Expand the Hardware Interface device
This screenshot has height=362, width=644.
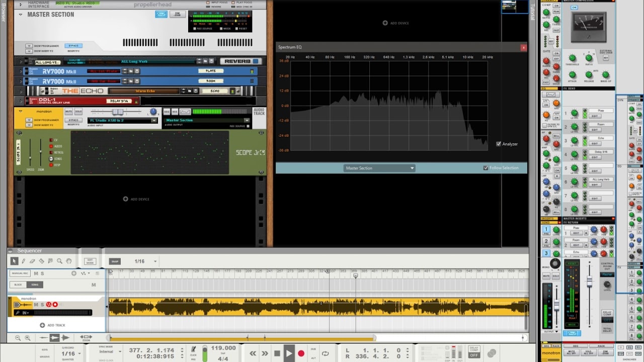[x=21, y=4]
